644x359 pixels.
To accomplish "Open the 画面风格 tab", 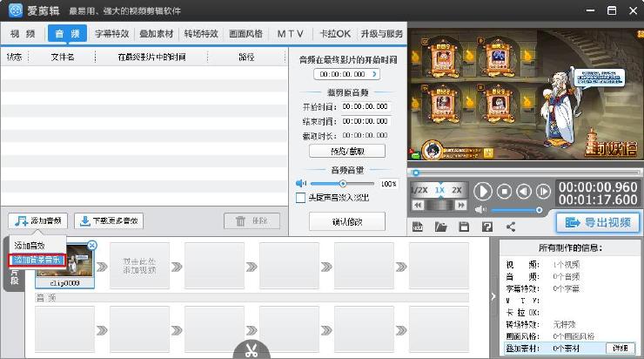I will point(245,34).
